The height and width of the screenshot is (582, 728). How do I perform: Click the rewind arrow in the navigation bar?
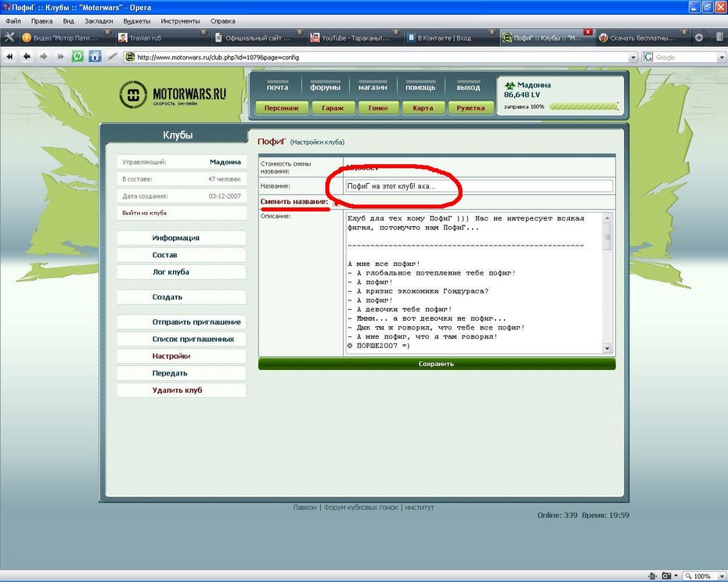(x=11, y=56)
